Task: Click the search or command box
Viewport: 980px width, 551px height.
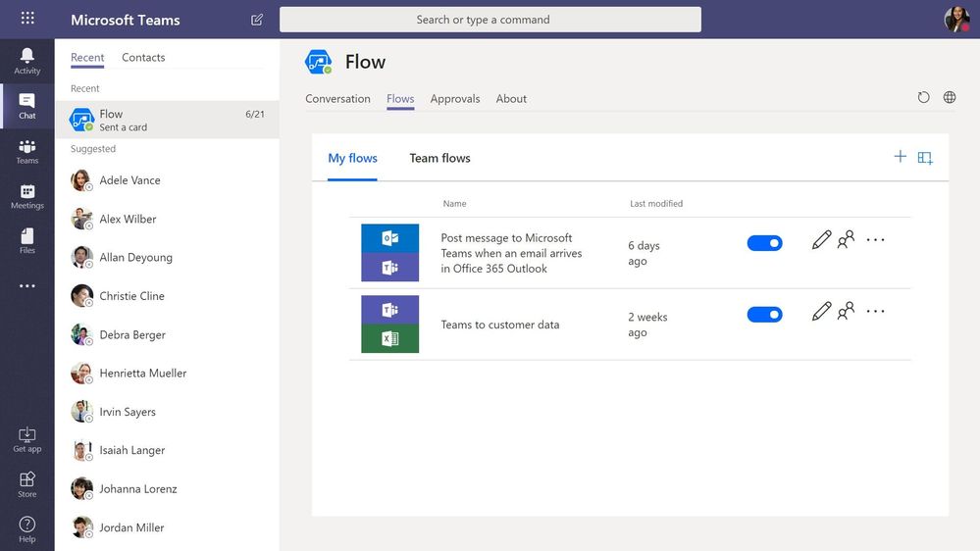Action: pos(490,20)
